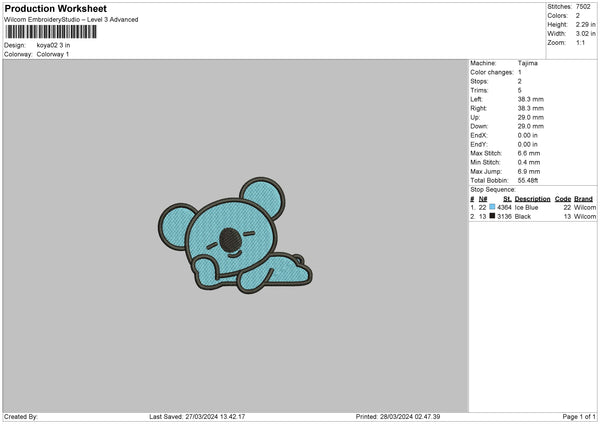Click the 'Production Worksheet' heading
600x424 pixels.
pyautogui.click(x=56, y=8)
